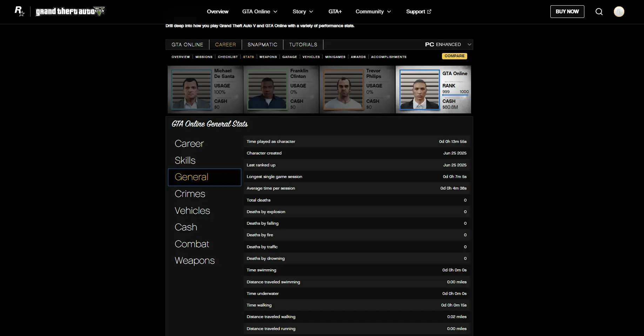Image resolution: width=644 pixels, height=336 pixels.
Task: Select Michael De Santa's mugshot
Action: click(191, 90)
